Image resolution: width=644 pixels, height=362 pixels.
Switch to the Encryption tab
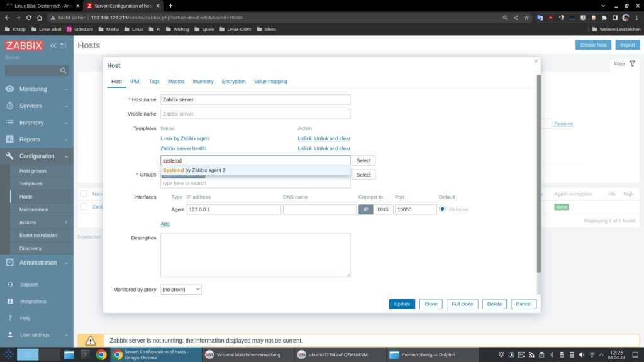coord(234,81)
